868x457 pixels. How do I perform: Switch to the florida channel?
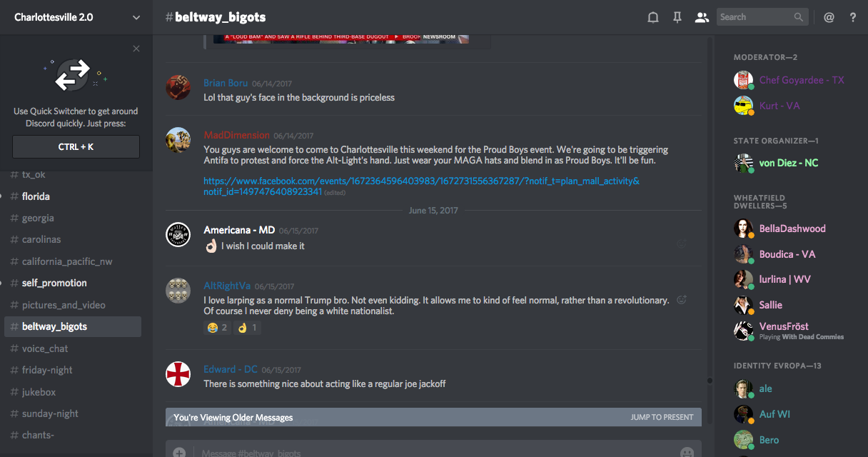[x=36, y=196]
